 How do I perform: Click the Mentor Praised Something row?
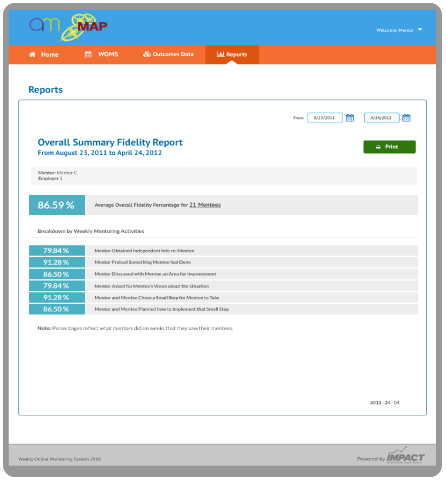tap(223, 262)
